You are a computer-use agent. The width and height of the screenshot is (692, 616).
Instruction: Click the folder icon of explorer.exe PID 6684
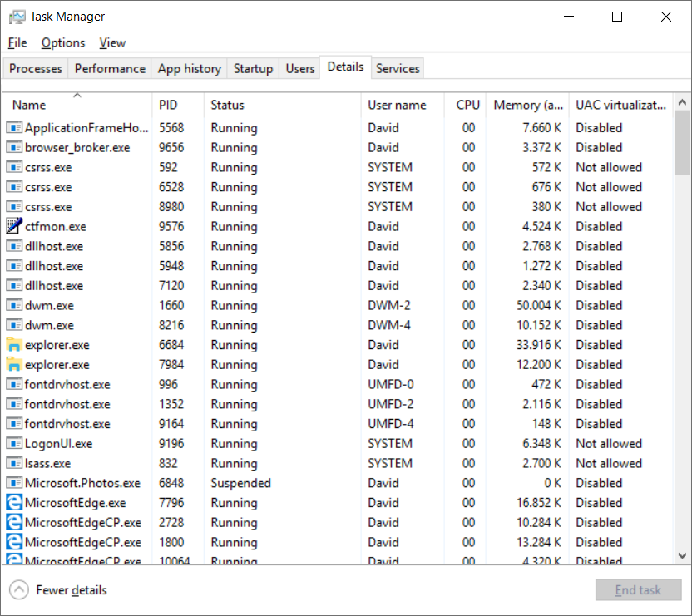(x=14, y=345)
